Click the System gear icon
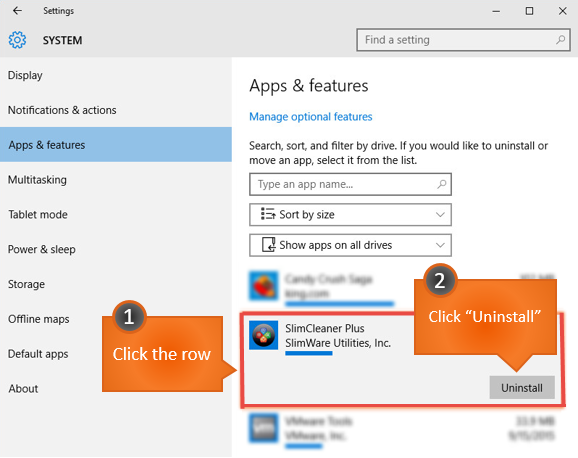Viewport: 578px width, 458px height. (x=17, y=40)
